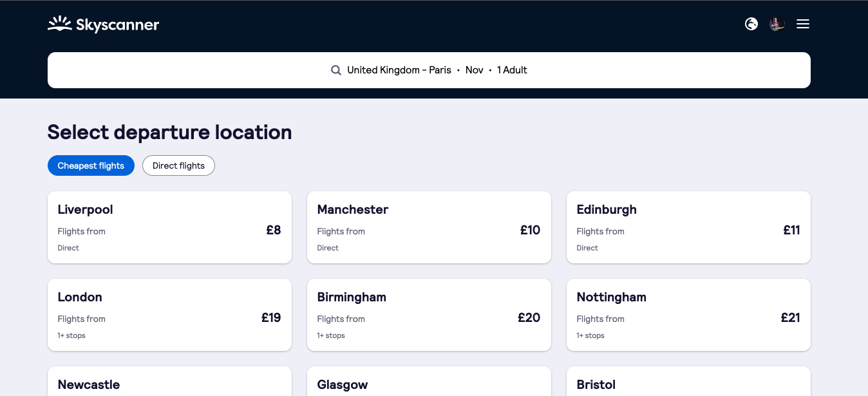The image size is (868, 396).
Task: Pick Birmingham flights from £20
Action: [x=429, y=315]
